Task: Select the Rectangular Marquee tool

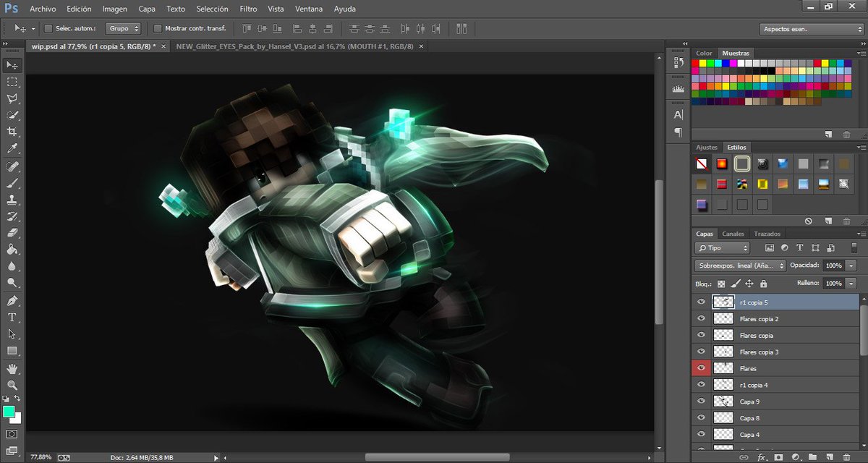Action: click(12, 82)
